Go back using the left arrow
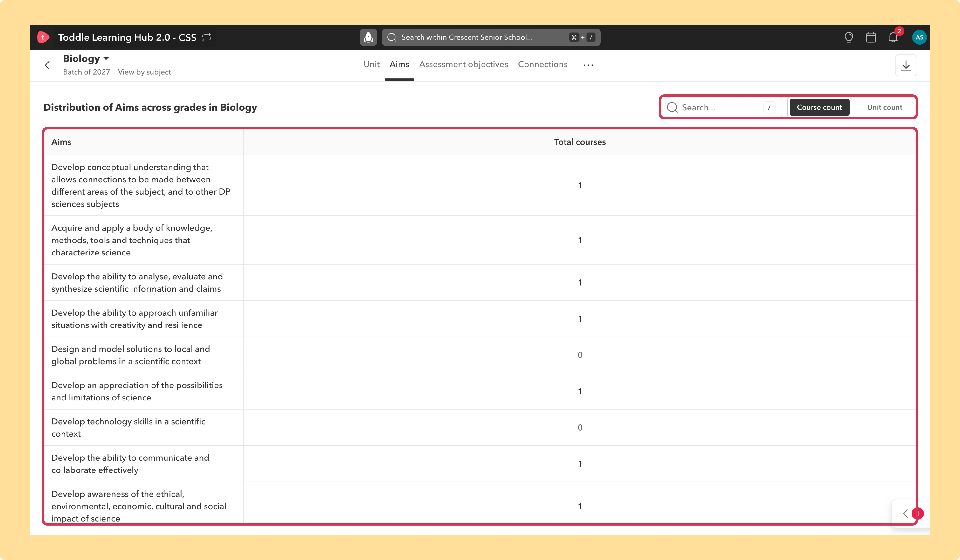 pos(47,65)
